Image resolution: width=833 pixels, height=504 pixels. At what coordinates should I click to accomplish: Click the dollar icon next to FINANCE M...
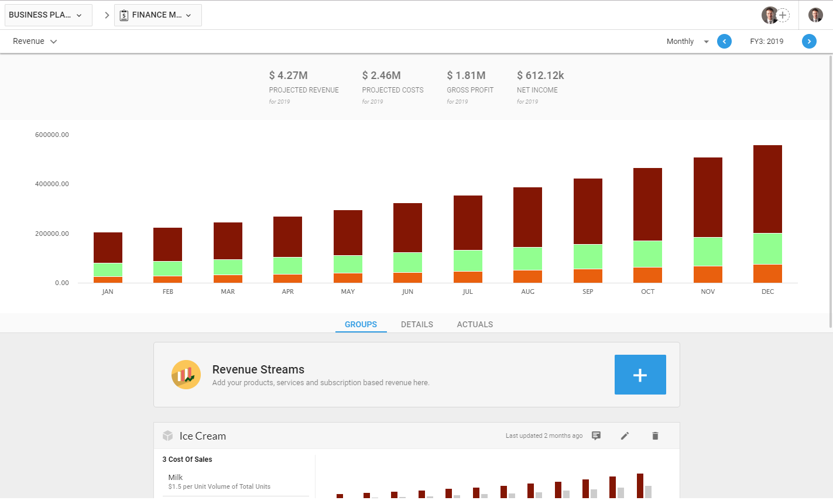(x=124, y=15)
